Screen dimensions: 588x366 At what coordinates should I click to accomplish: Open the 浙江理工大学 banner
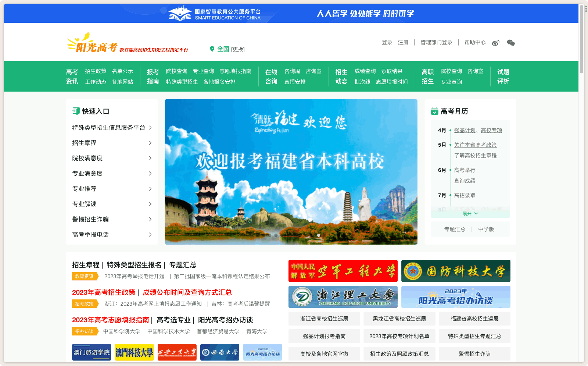(343, 297)
